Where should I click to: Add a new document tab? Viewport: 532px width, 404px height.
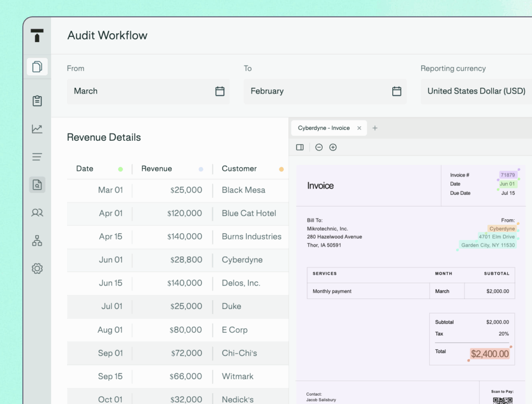coord(375,128)
